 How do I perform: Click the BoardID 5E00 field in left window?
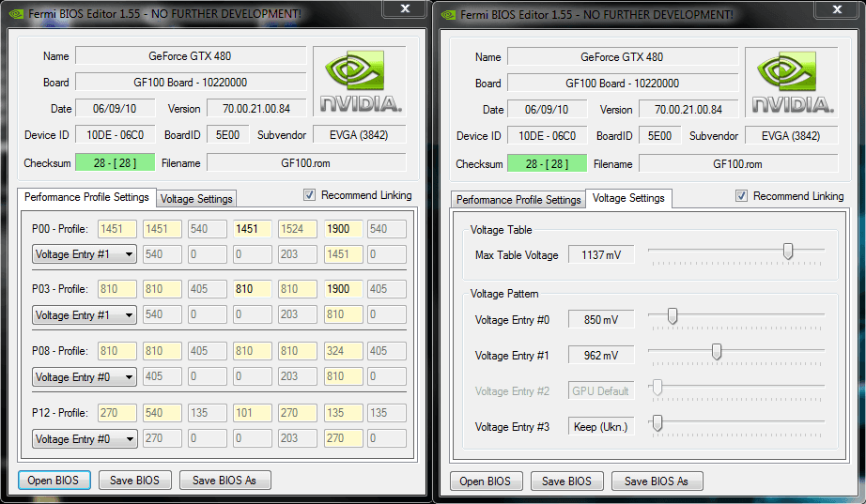tap(227, 135)
